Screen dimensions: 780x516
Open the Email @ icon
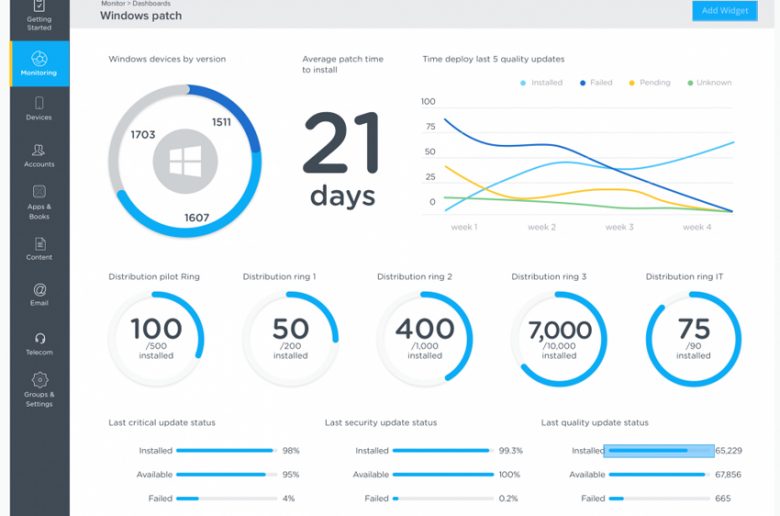[x=40, y=290]
